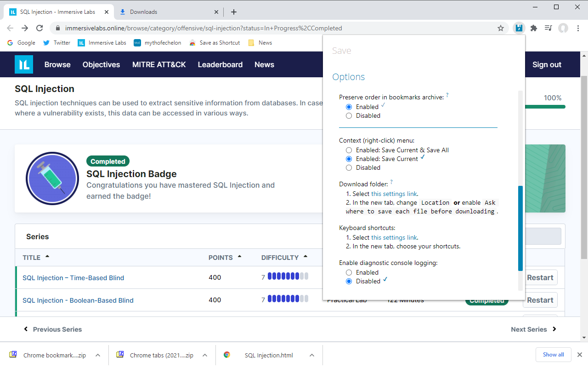588x368 pixels.
Task: Click the Save extension icon in toolbar
Action: [x=519, y=28]
